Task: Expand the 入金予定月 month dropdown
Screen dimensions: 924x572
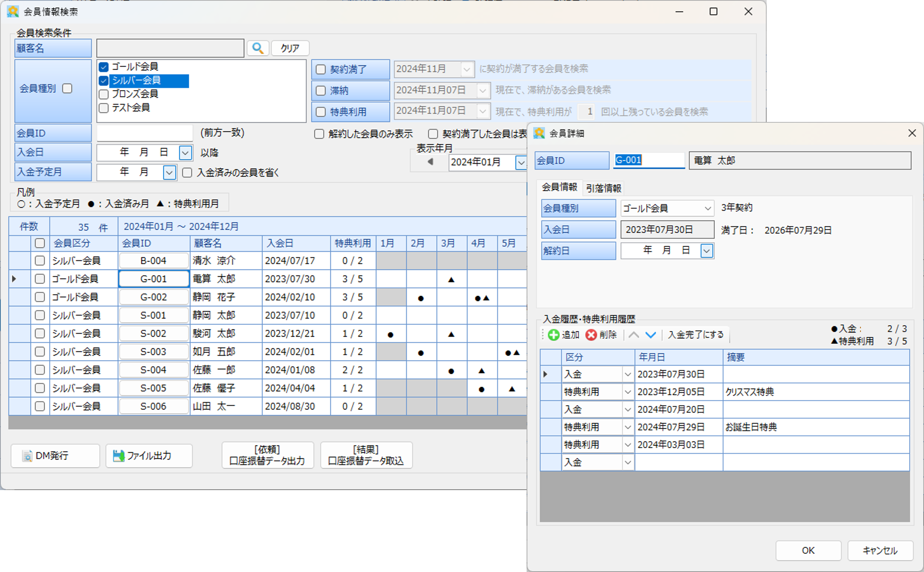Action: pos(169,173)
